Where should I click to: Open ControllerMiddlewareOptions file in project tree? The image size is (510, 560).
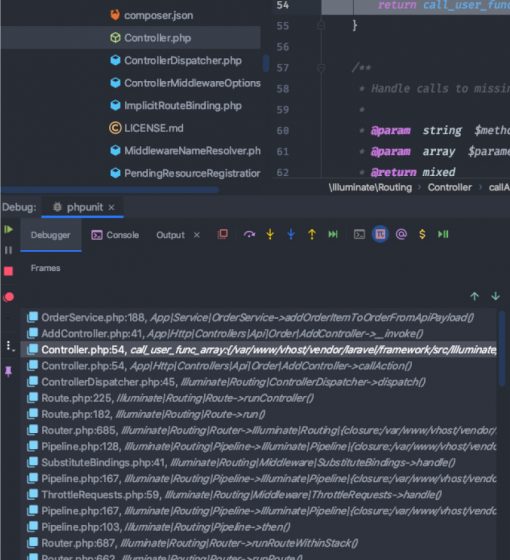click(x=185, y=83)
